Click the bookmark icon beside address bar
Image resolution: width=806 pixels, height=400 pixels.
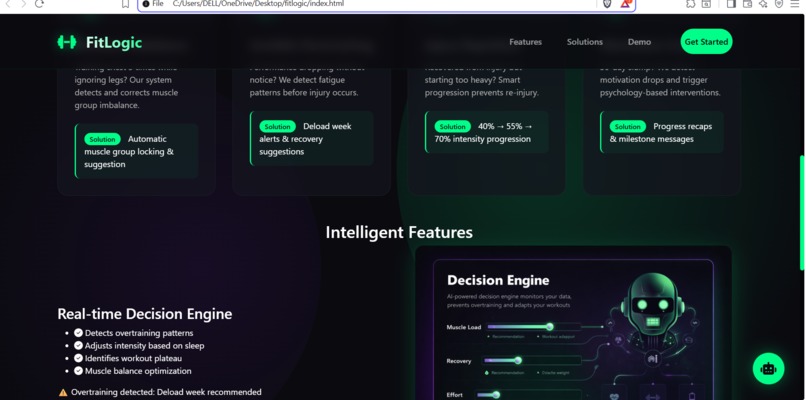(x=125, y=4)
